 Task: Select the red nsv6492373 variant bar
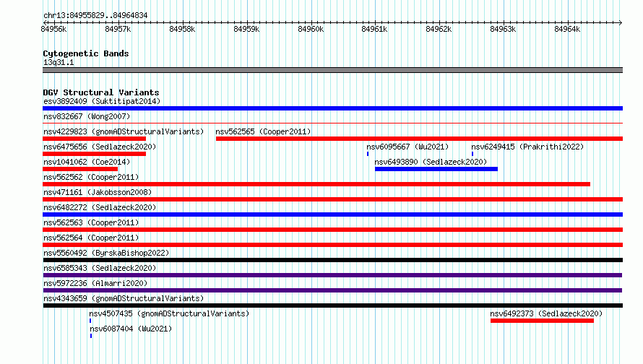pos(542,321)
